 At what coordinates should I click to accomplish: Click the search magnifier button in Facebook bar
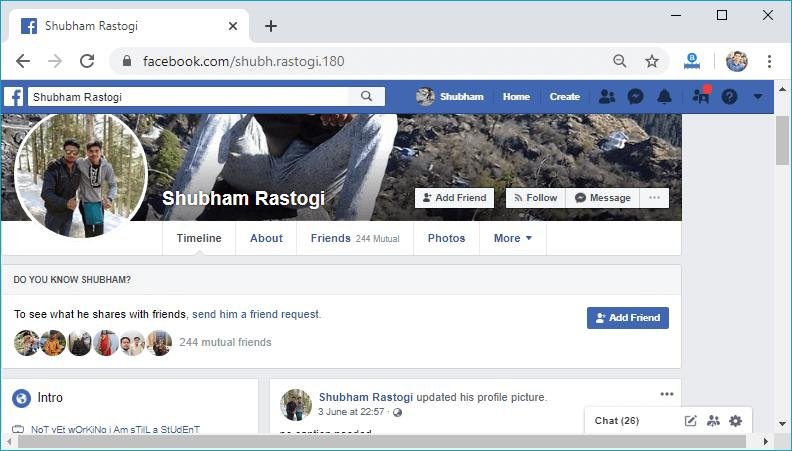point(367,96)
